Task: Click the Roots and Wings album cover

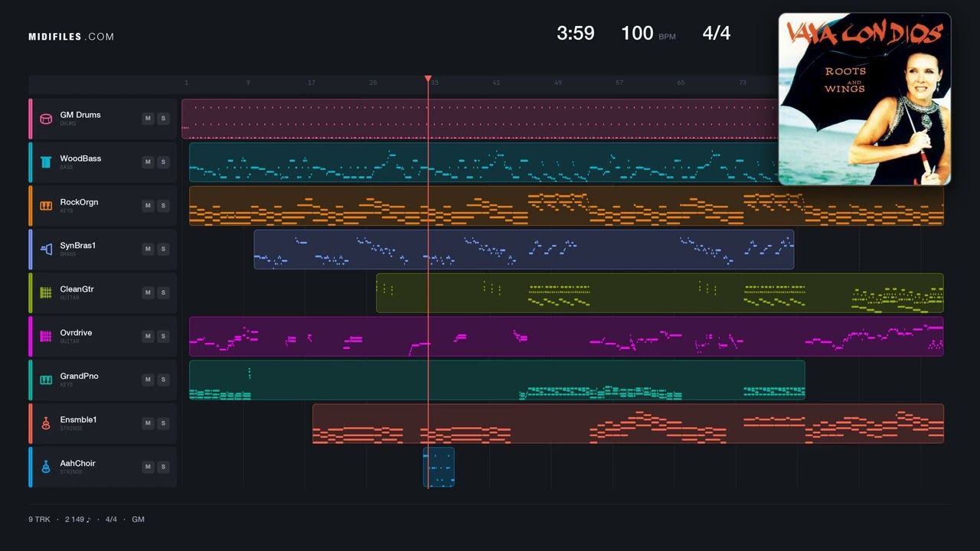Action: [x=865, y=99]
